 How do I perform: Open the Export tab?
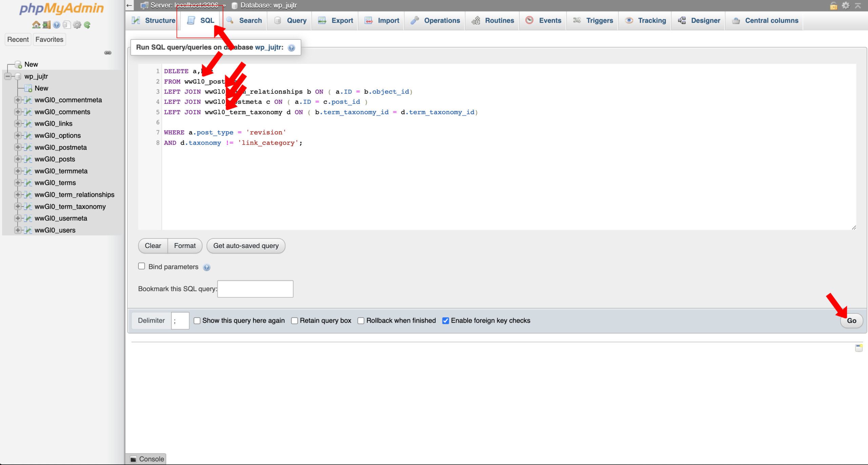click(335, 21)
